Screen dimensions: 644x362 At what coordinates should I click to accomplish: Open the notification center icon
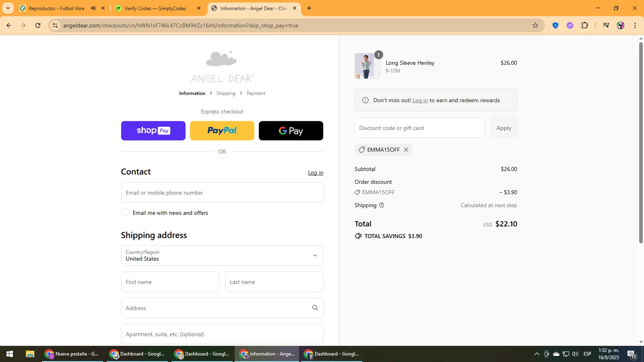pos(632,354)
